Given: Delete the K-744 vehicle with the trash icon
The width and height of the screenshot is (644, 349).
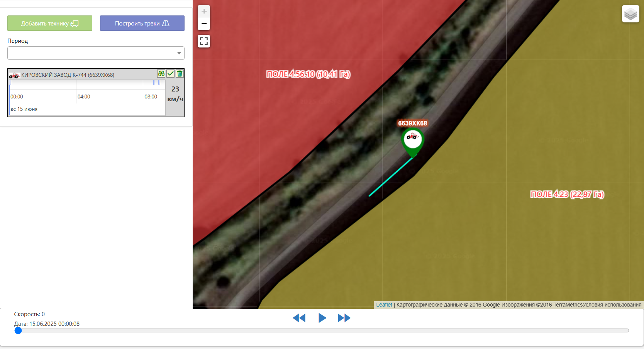Looking at the screenshot, I should pyautogui.click(x=180, y=74).
